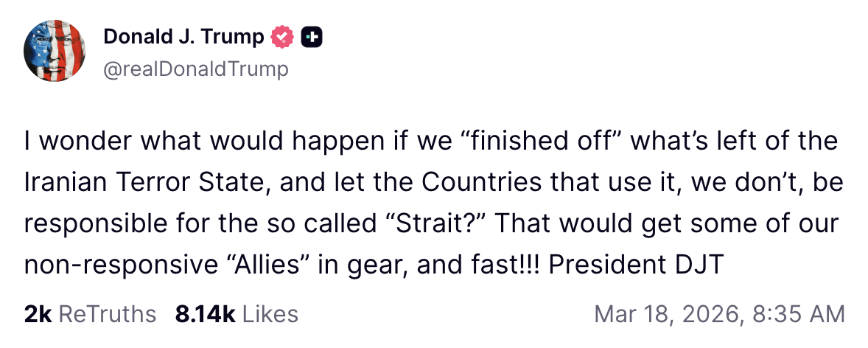The width and height of the screenshot is (868, 348).
Task: Click the black plus badge icon
Action: pyautogui.click(x=312, y=36)
